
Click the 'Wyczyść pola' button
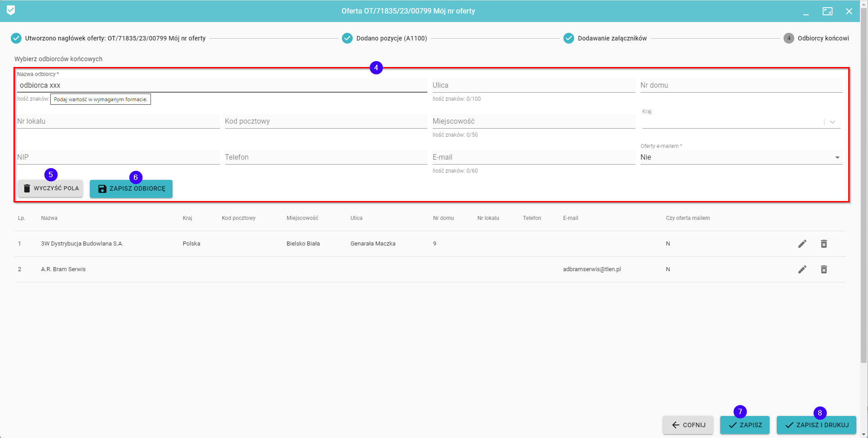point(50,188)
